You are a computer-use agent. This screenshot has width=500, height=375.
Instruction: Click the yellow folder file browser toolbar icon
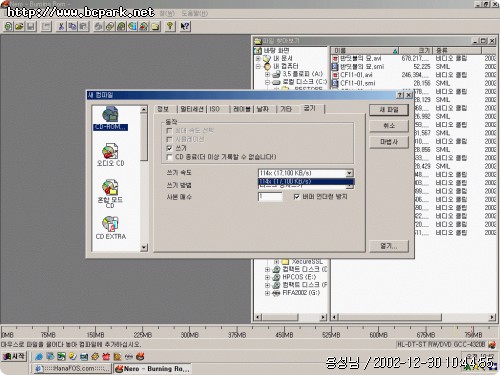(x=155, y=26)
